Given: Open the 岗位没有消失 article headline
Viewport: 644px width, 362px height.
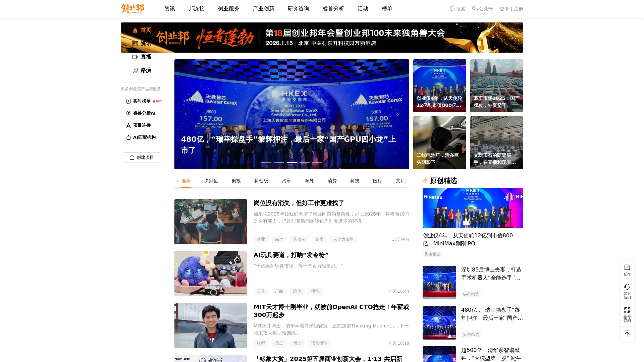Looking at the screenshot, I should 299,203.
